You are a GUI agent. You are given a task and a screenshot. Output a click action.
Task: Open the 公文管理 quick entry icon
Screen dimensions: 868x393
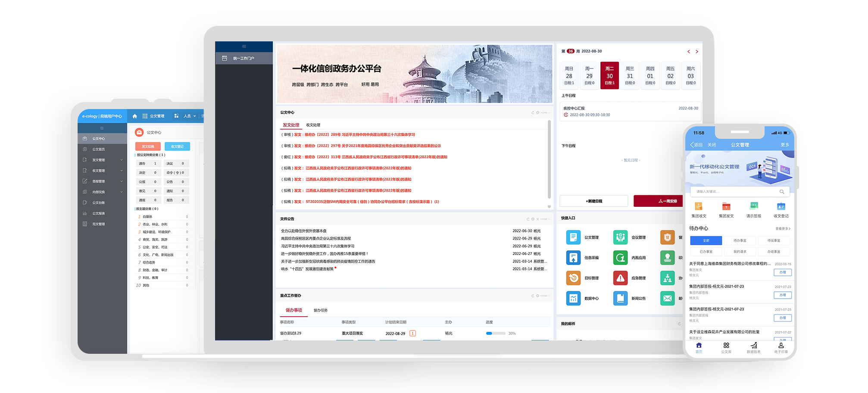(573, 237)
